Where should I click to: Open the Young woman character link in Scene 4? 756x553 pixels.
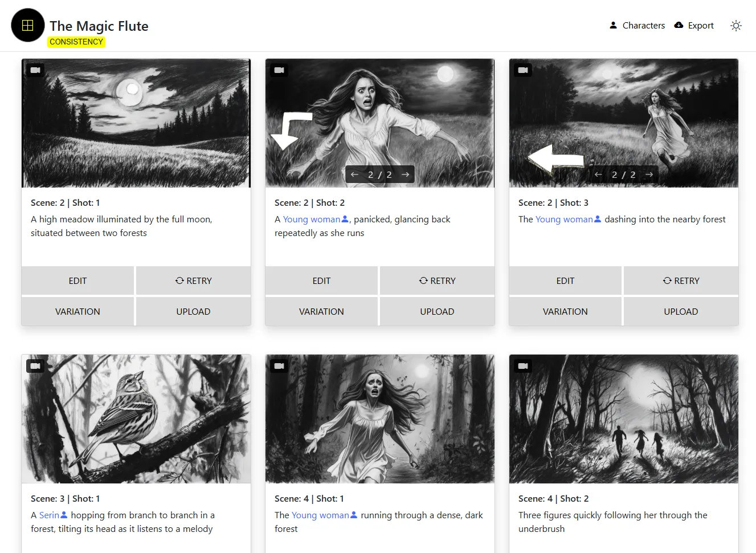pyautogui.click(x=323, y=515)
